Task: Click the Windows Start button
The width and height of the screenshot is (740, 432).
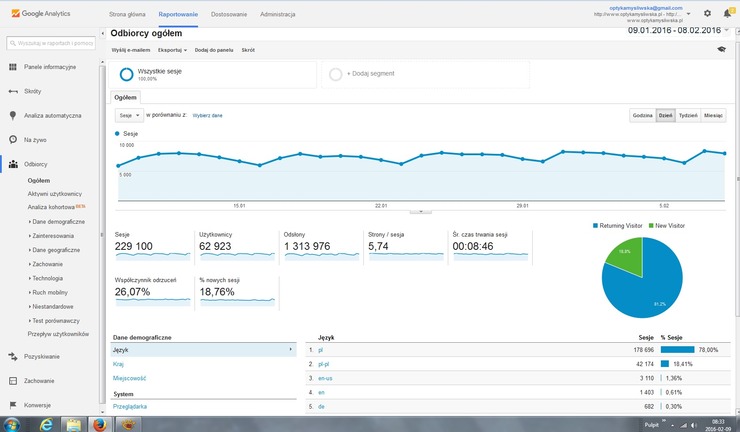Action: [11, 424]
